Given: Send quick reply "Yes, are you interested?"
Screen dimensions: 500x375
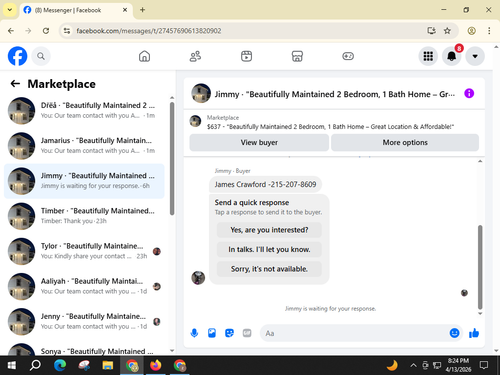Looking at the screenshot, I should pyautogui.click(x=269, y=230).
